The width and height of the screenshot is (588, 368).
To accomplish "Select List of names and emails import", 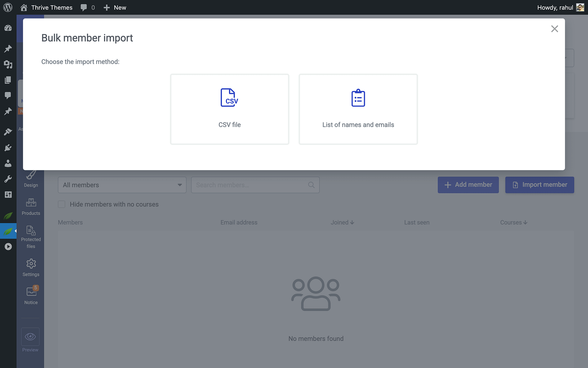I will [358, 109].
